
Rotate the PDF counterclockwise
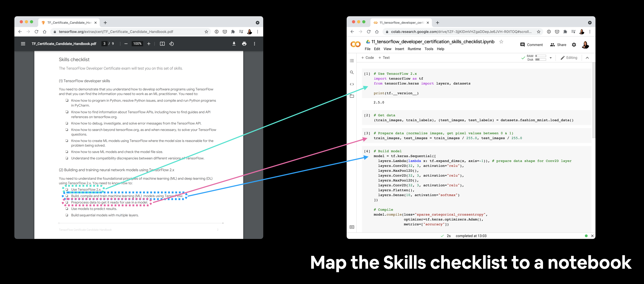tap(171, 44)
